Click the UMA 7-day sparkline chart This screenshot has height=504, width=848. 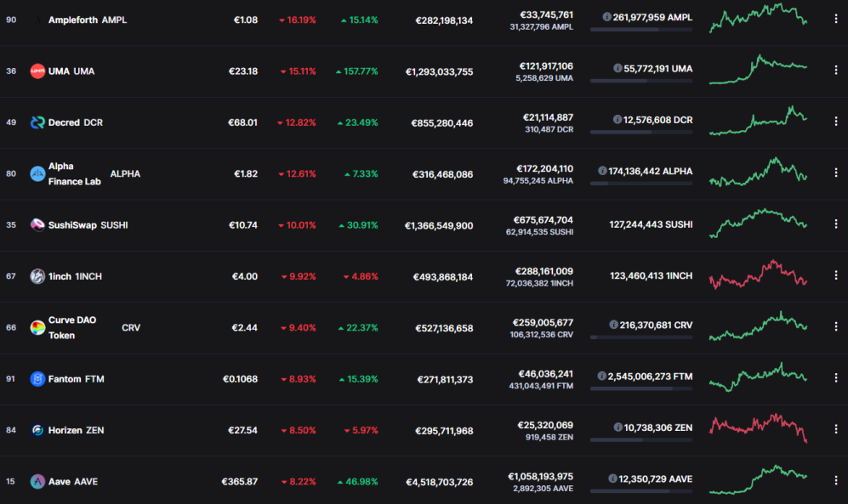click(x=758, y=69)
